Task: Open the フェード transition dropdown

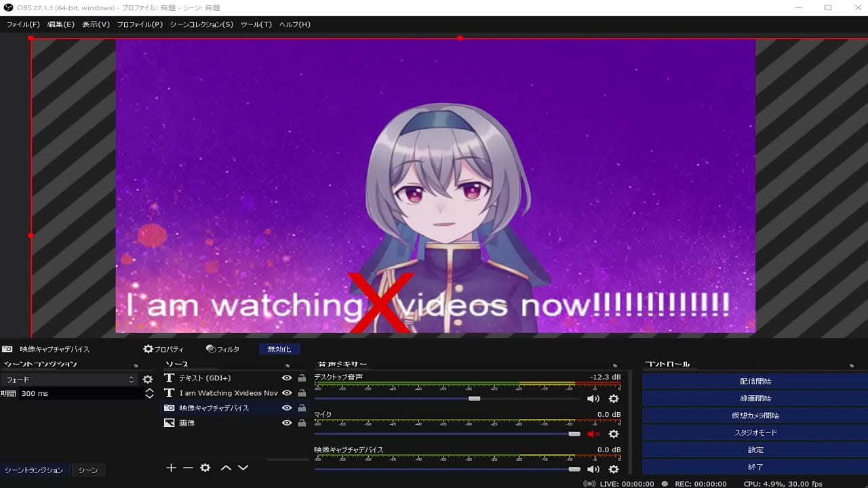Action: click(68, 380)
